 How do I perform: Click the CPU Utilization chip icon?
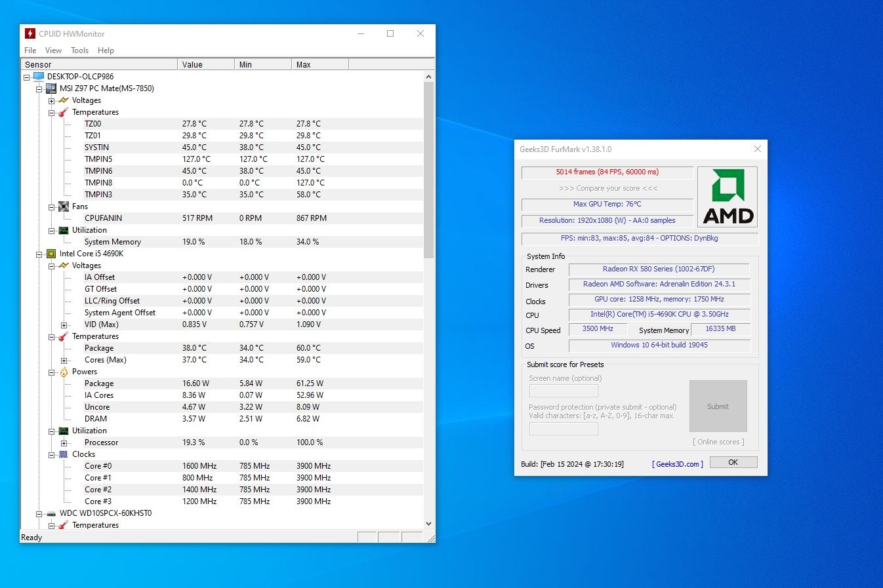click(x=64, y=431)
